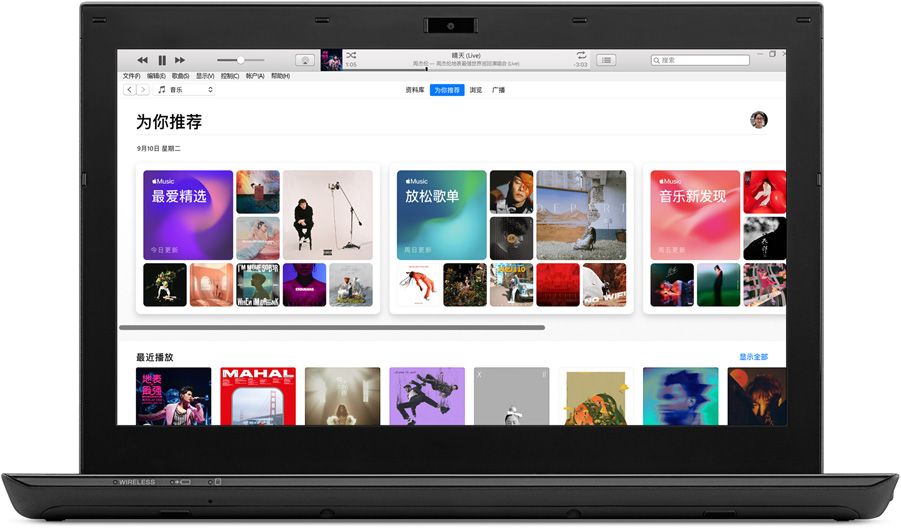This screenshot has height=528, width=901.
Task: Open the 文件(F) menu
Action: coord(131,76)
